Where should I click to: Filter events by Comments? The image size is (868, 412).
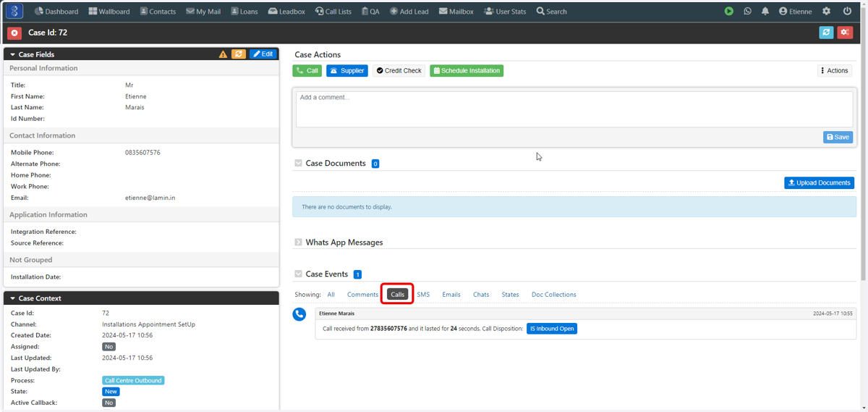click(362, 295)
